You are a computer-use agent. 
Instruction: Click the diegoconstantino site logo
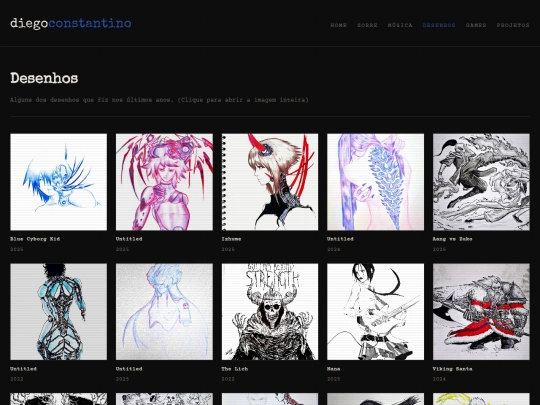[x=71, y=24]
